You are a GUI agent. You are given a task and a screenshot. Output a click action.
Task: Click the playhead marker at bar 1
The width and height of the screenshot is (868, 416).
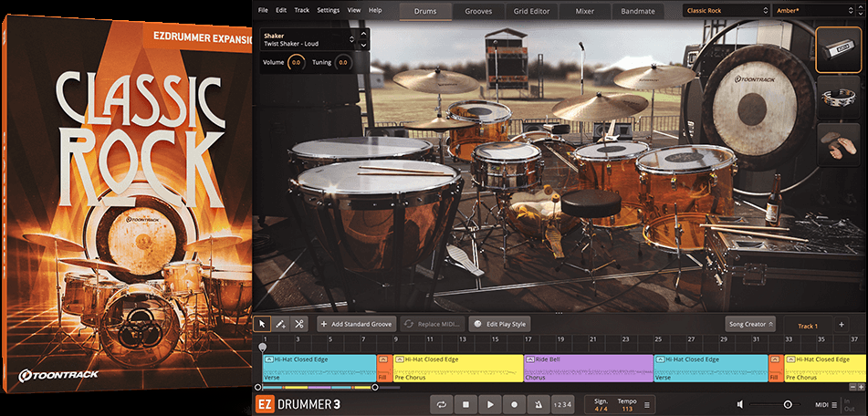262,348
